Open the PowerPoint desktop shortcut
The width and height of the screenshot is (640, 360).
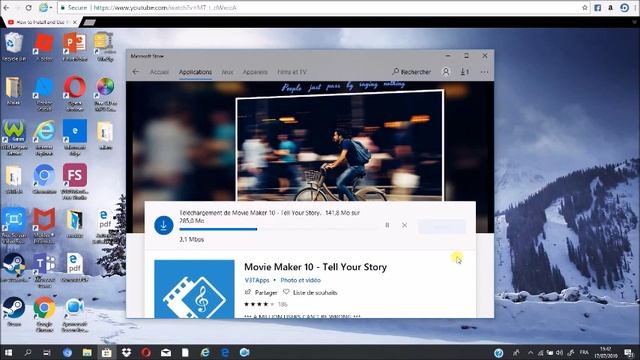pyautogui.click(x=75, y=47)
